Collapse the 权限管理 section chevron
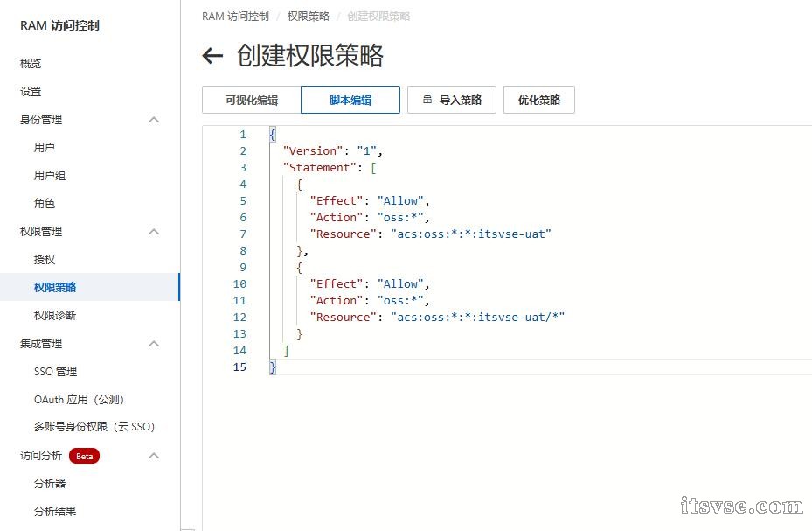Image resolution: width=812 pixels, height=531 pixels. tap(154, 232)
